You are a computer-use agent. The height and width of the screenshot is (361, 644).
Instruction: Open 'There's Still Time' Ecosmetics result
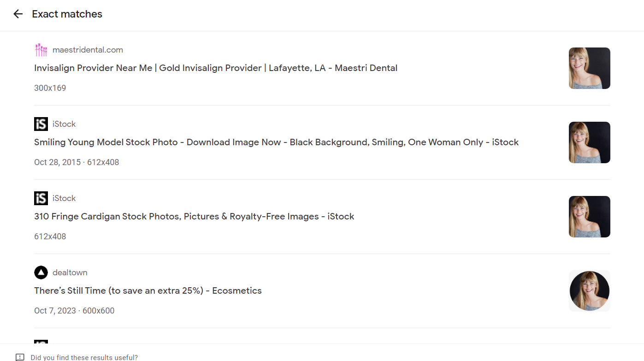coord(148,291)
